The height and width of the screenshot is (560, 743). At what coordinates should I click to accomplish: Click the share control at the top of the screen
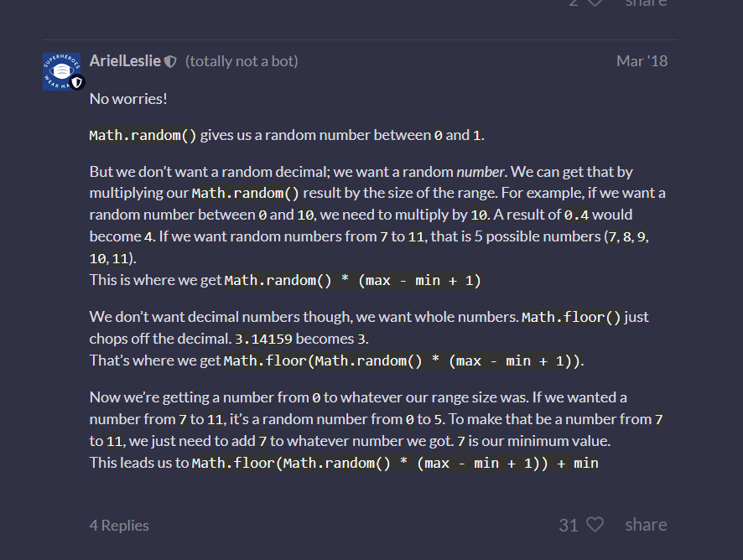[645, 4]
